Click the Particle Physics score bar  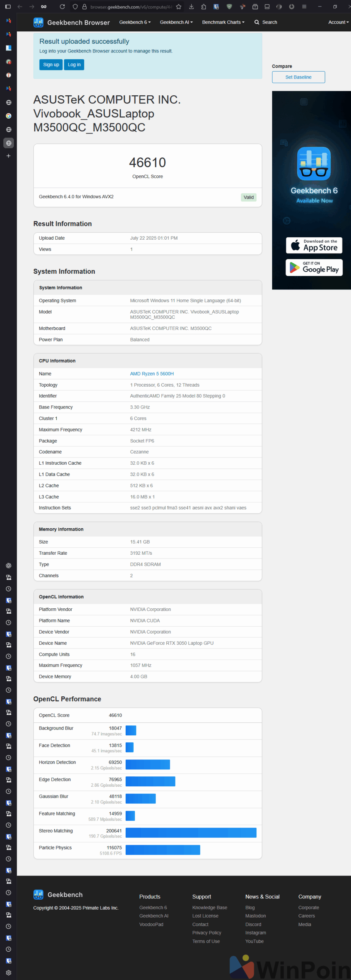[163, 850]
